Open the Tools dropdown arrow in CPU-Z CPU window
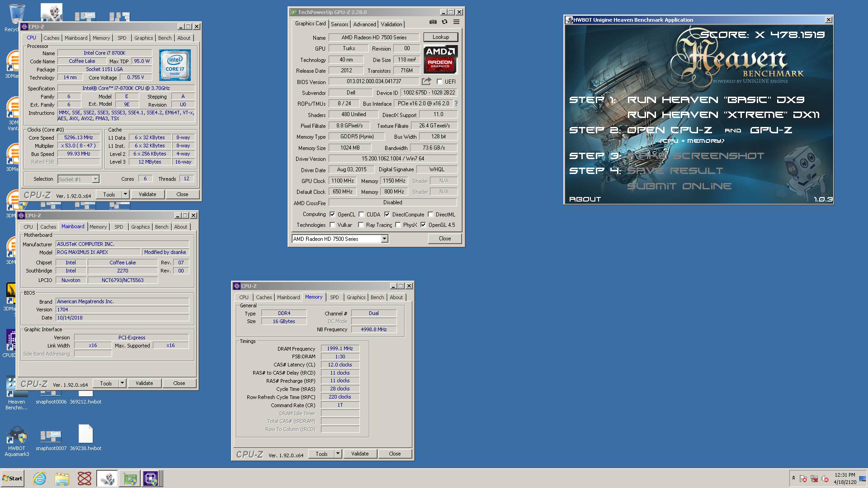Viewport: 868px width, 488px height. click(125, 195)
